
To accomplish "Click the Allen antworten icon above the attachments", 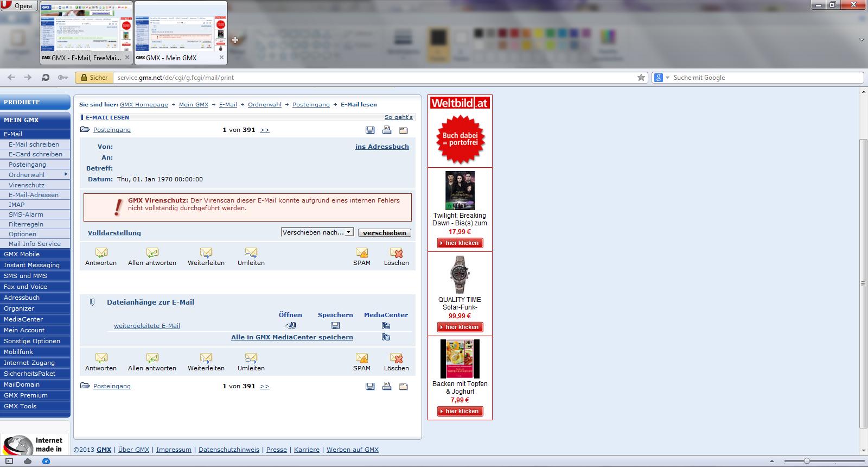I will pos(152,253).
